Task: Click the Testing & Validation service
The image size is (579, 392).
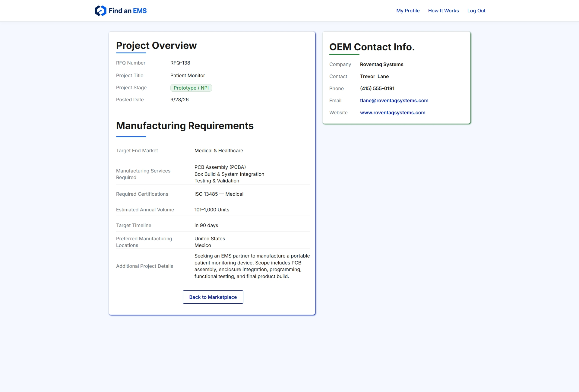Action: tap(217, 181)
